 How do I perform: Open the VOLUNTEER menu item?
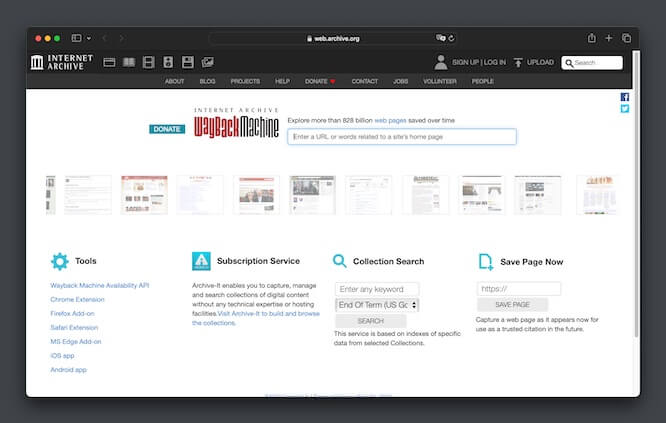click(440, 81)
